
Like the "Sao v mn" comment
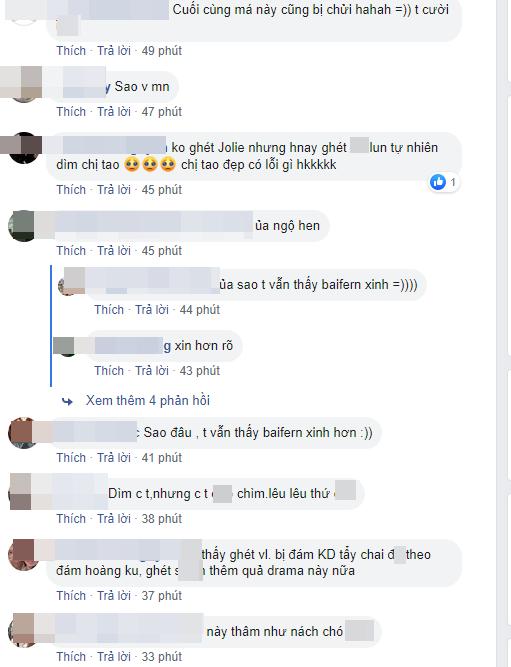click(71, 112)
